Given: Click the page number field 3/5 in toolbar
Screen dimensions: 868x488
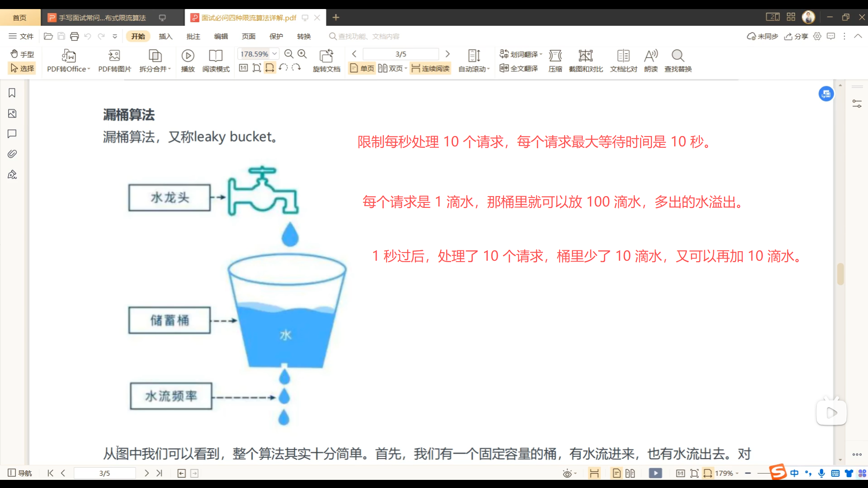Looking at the screenshot, I should pyautogui.click(x=401, y=54).
